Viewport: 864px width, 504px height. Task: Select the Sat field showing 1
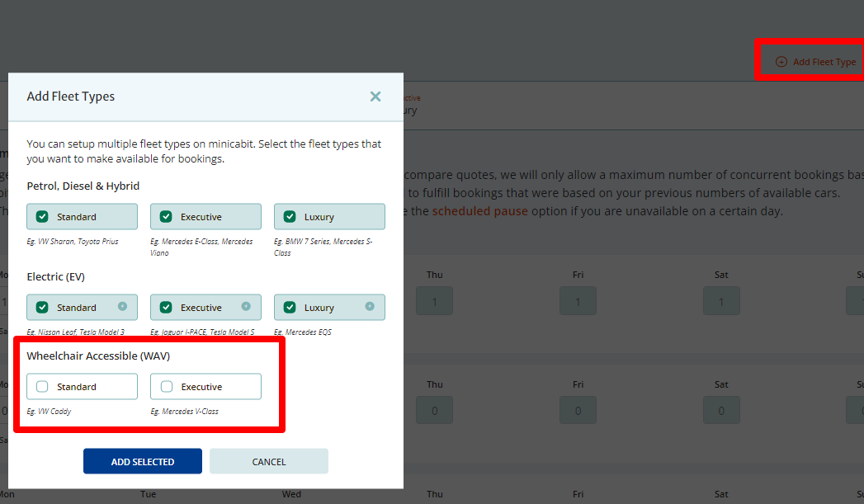(x=721, y=301)
